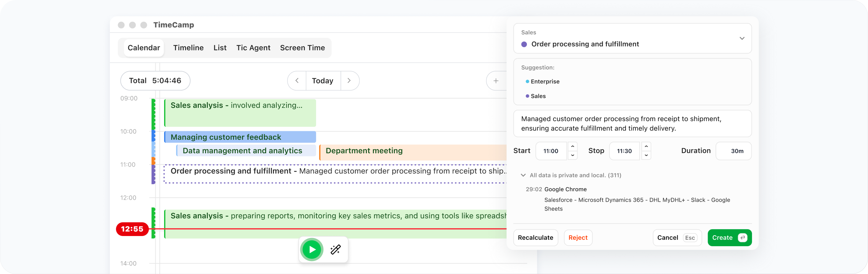The image size is (868, 274).
Task: Collapse the 'All data is private and local' section
Action: 523,175
